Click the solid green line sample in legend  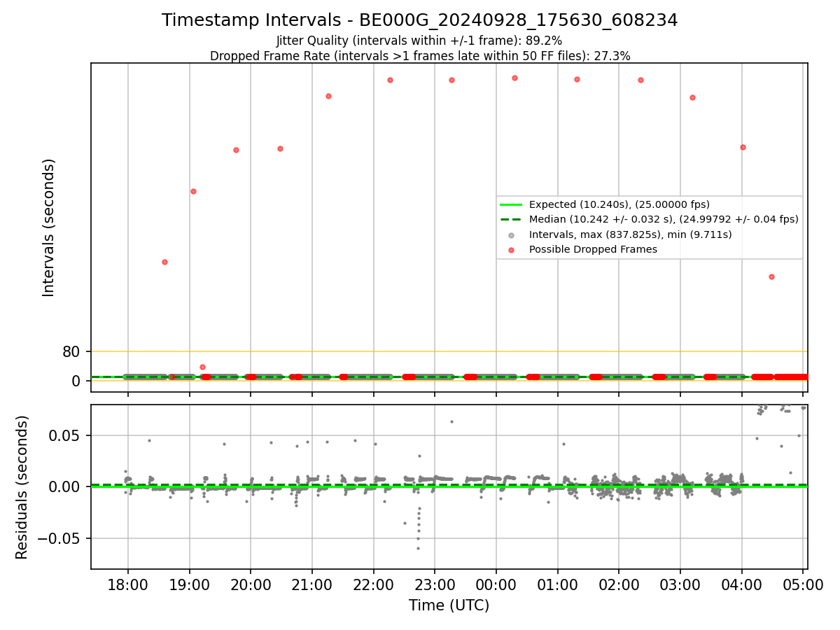click(x=512, y=205)
